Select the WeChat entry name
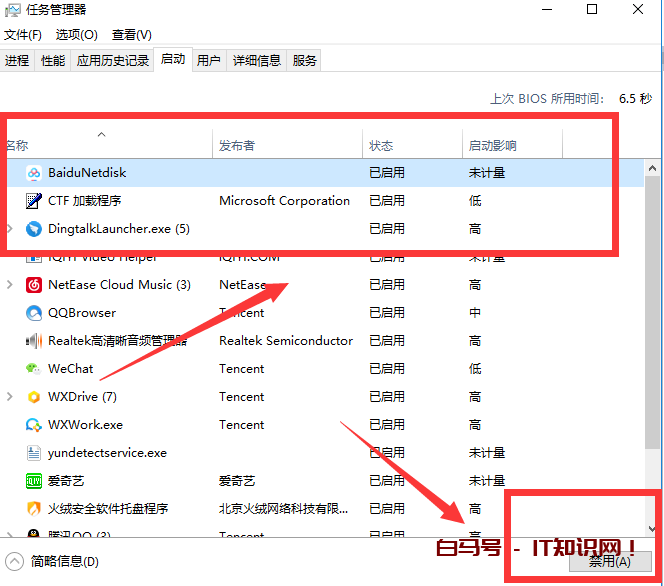This screenshot has width=664, height=586. pyautogui.click(x=70, y=368)
